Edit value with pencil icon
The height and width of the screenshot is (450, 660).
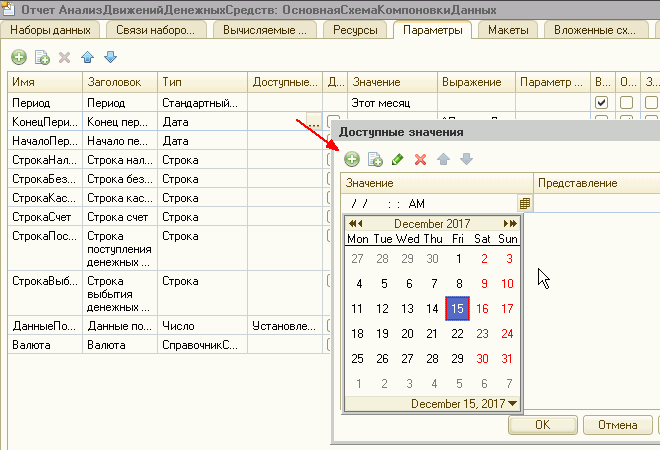(x=397, y=159)
